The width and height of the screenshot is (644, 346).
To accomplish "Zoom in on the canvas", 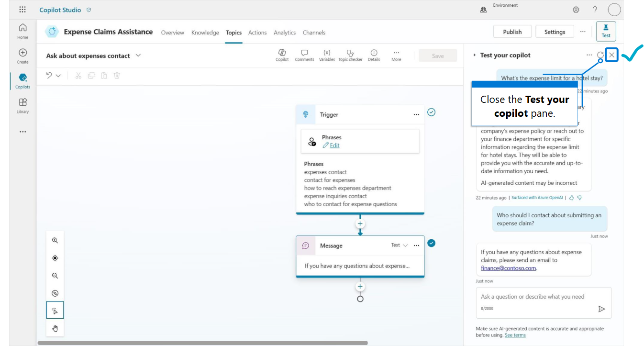I will [x=55, y=241].
